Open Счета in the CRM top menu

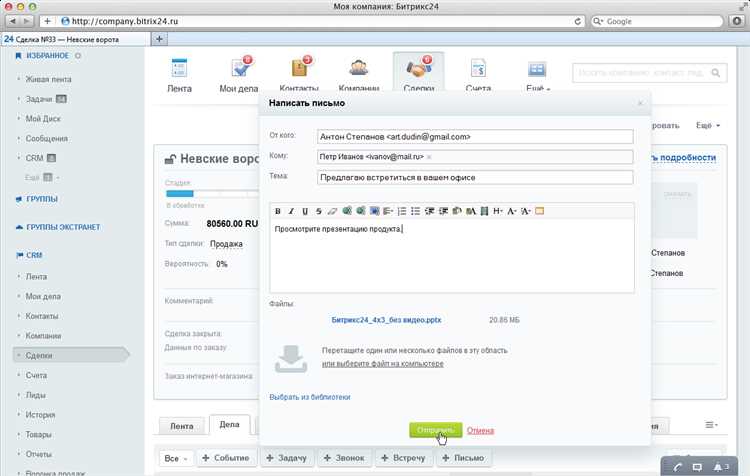[478, 75]
